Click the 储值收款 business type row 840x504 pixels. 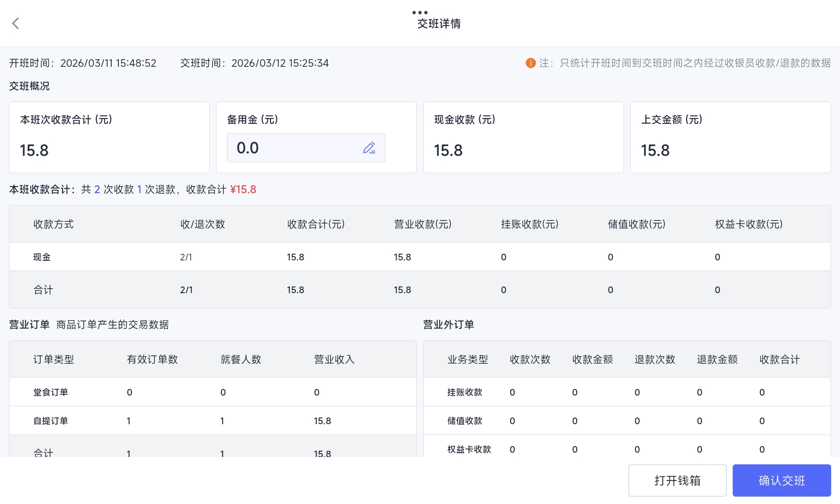(x=465, y=421)
